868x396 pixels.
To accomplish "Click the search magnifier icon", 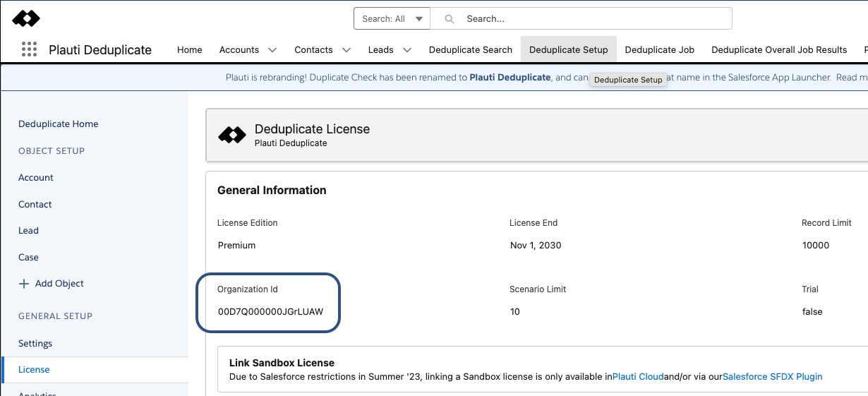I will (x=449, y=19).
